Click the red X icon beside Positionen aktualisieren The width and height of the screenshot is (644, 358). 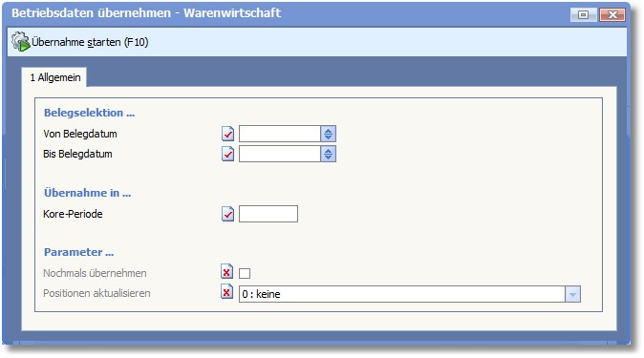(x=226, y=292)
